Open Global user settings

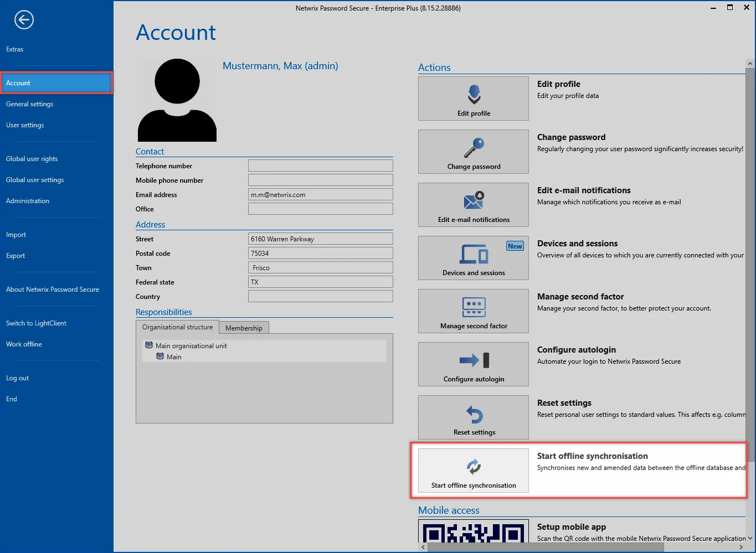pyautogui.click(x=35, y=180)
